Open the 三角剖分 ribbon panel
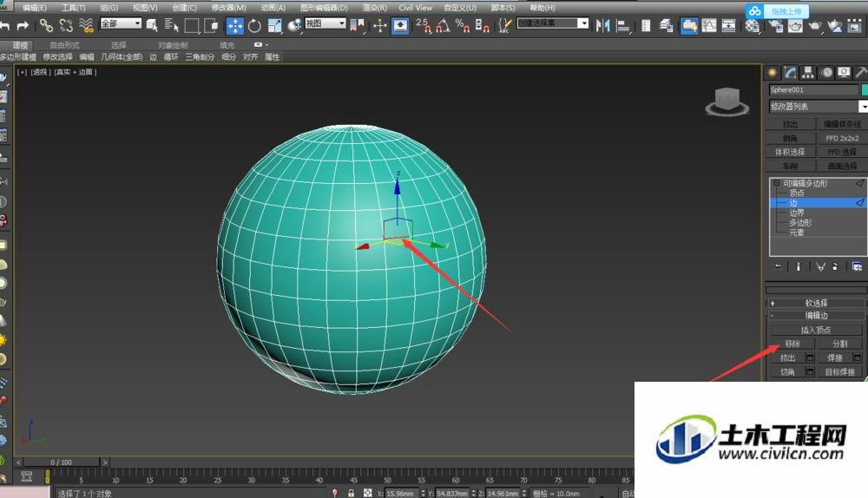The height and width of the screenshot is (498, 868). (200, 57)
